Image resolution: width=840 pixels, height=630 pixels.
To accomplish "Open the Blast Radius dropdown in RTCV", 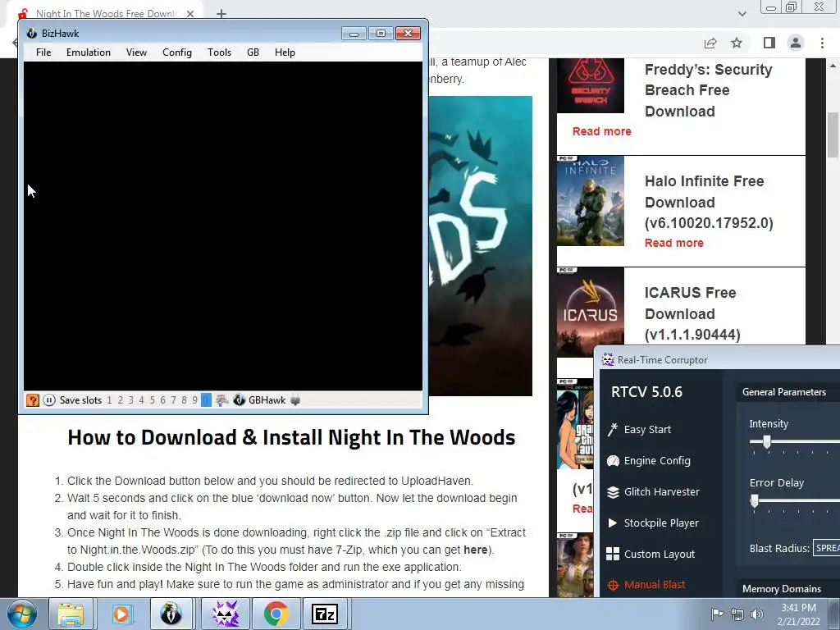I will click(826, 548).
